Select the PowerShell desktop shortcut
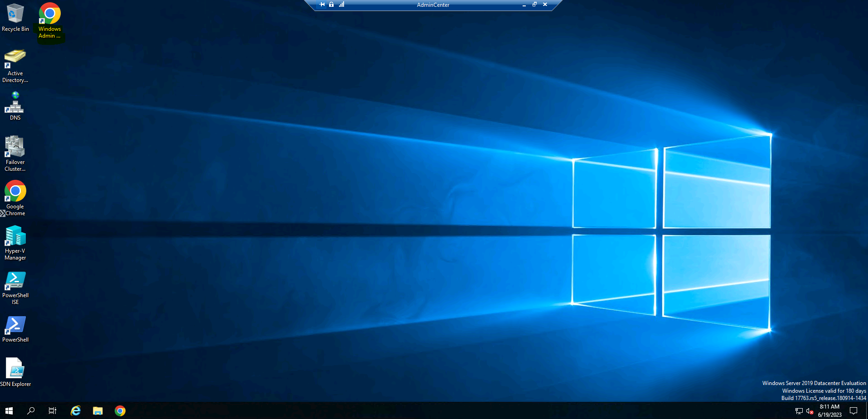The width and height of the screenshot is (868, 419). 15,329
